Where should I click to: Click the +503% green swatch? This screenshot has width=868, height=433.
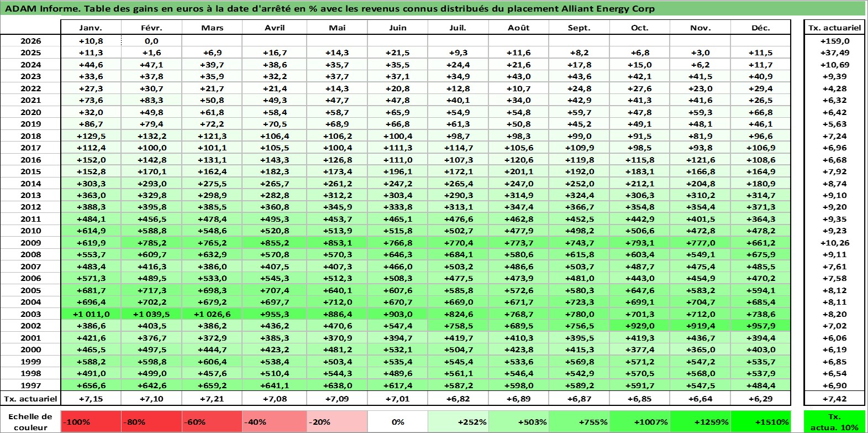pyautogui.click(x=519, y=421)
